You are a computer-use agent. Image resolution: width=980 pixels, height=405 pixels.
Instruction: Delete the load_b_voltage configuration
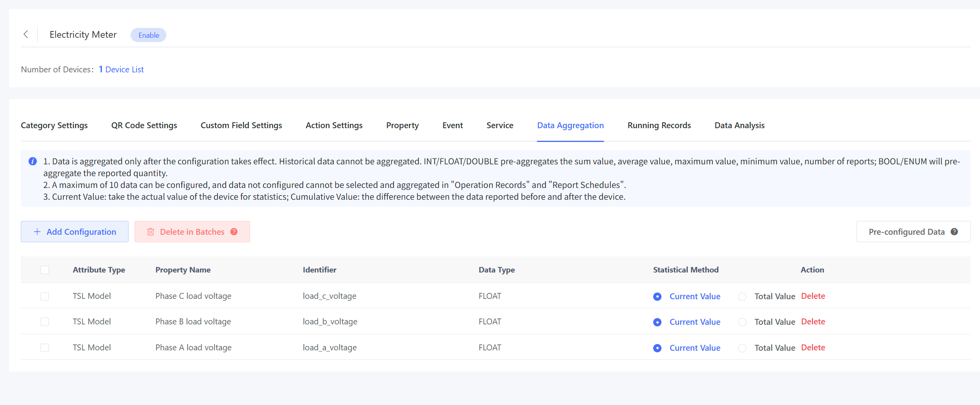point(813,322)
